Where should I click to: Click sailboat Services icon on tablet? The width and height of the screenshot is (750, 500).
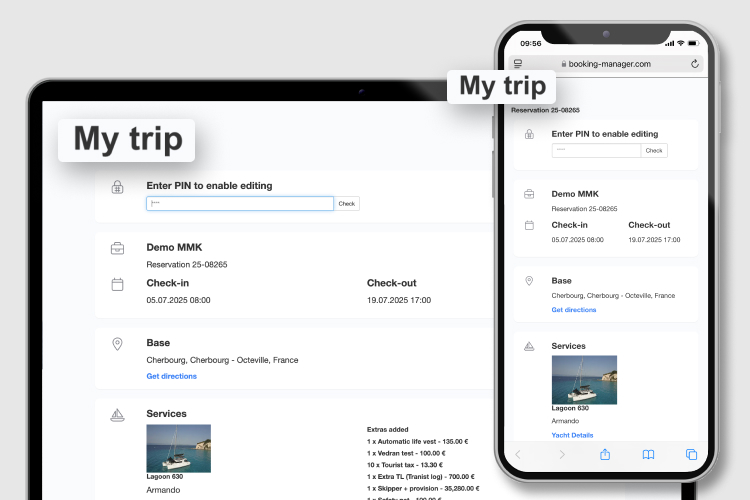pos(117,415)
